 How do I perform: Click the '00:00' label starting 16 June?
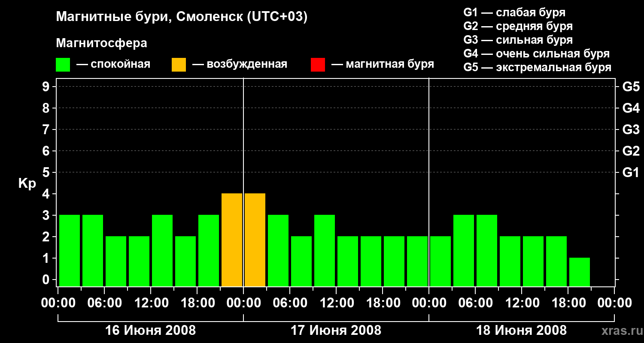tap(58, 303)
